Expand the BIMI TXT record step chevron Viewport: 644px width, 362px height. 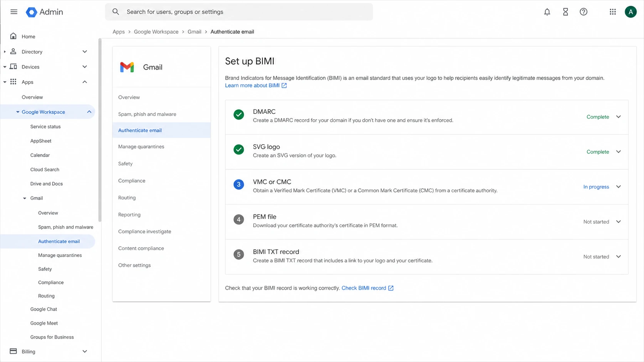click(619, 257)
